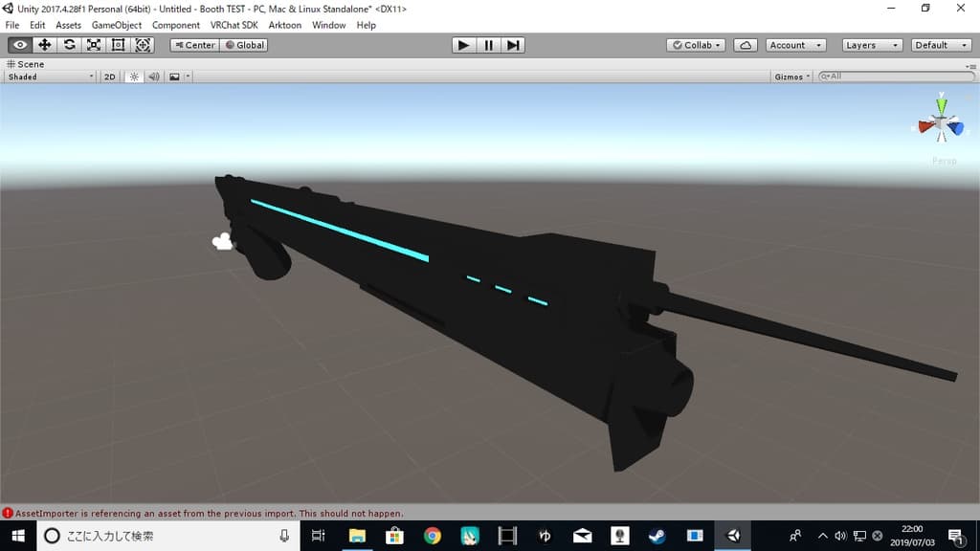Toggle Global handle rotation button
Image resolution: width=980 pixels, height=551 pixels.
[244, 45]
